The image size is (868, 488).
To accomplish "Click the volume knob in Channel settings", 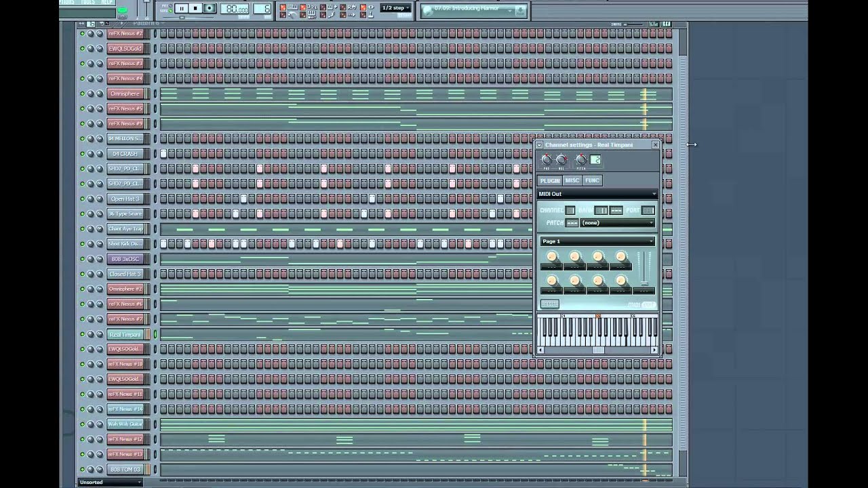I will point(561,160).
